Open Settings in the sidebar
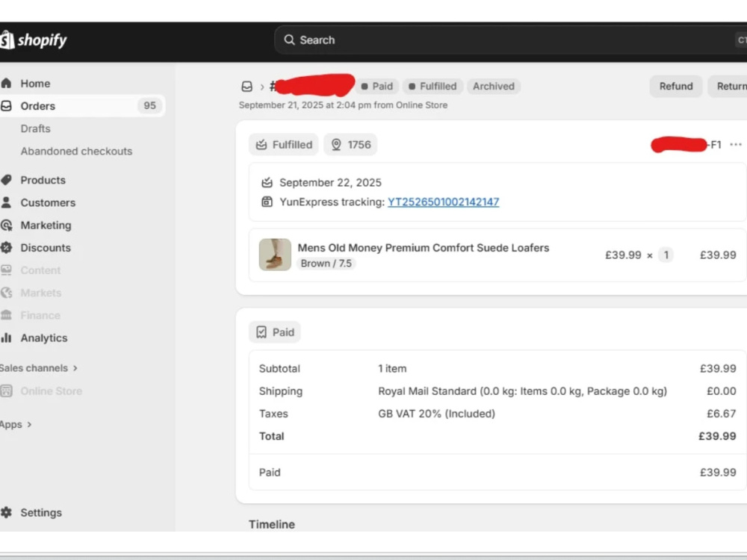 (x=41, y=512)
